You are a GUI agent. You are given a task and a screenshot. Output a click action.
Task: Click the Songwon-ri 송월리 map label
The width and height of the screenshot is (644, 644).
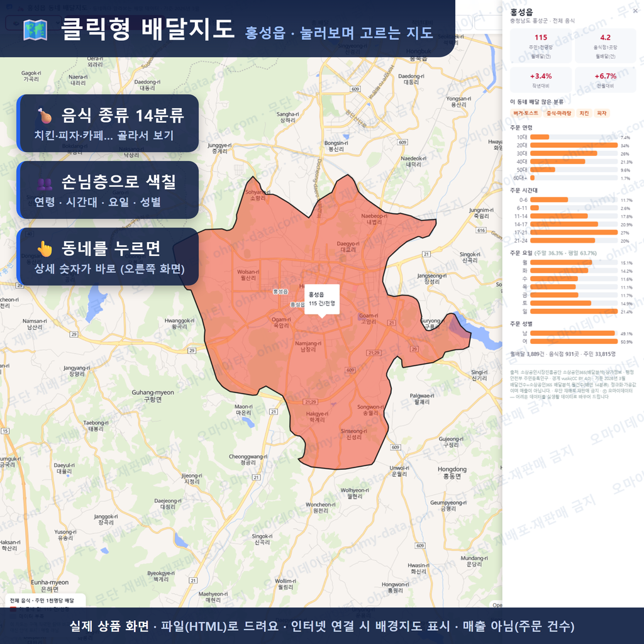[370, 410]
